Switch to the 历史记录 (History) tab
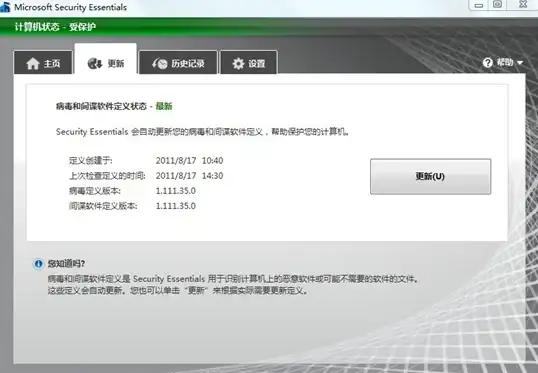This screenshot has width=538, height=373. pyautogui.click(x=178, y=63)
